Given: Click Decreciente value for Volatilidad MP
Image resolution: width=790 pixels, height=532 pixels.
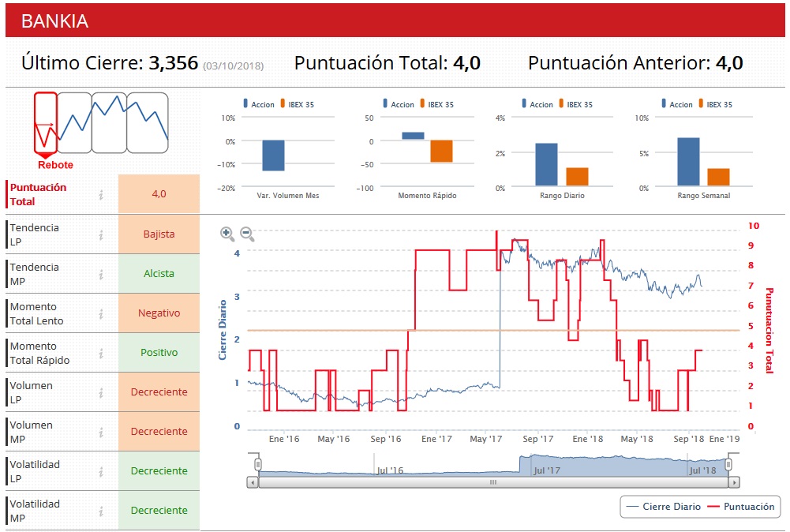Looking at the screenshot, I should click(x=159, y=511).
